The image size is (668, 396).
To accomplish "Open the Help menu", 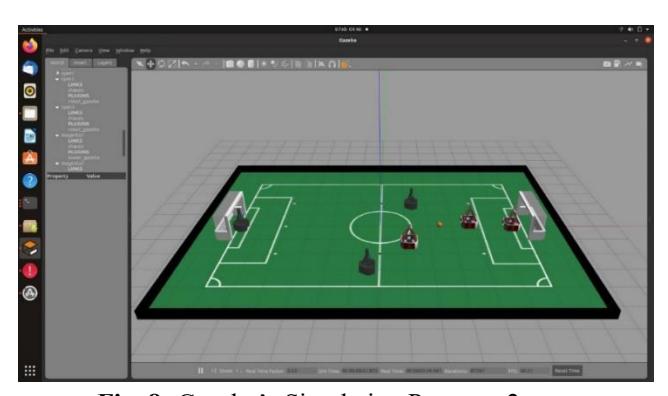I will (x=145, y=50).
